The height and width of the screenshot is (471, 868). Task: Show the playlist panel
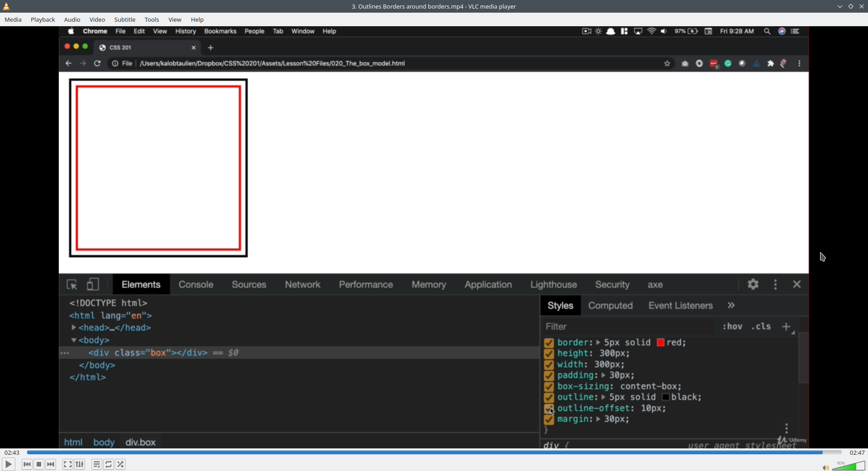pyautogui.click(x=97, y=464)
